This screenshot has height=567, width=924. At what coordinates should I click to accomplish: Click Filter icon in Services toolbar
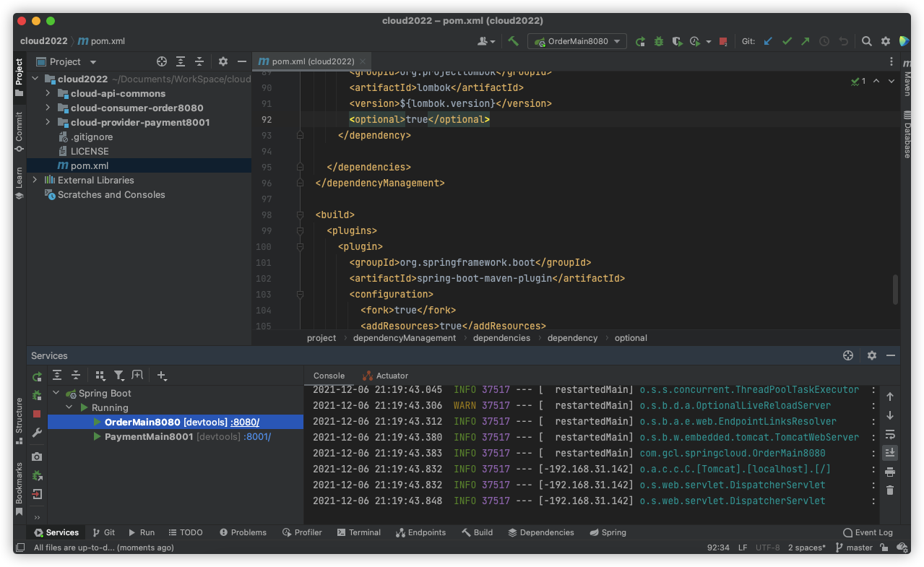(119, 376)
